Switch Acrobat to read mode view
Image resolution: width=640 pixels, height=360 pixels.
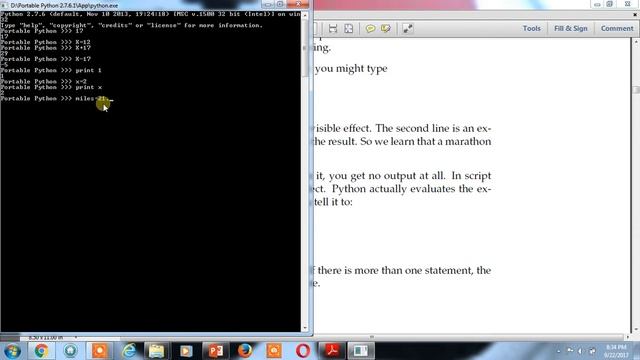coord(407,29)
